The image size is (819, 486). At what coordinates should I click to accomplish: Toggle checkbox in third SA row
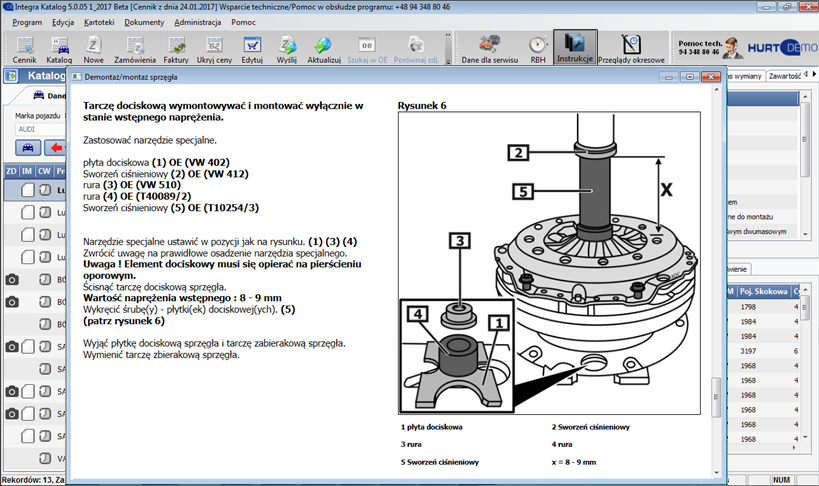[x=28, y=391]
